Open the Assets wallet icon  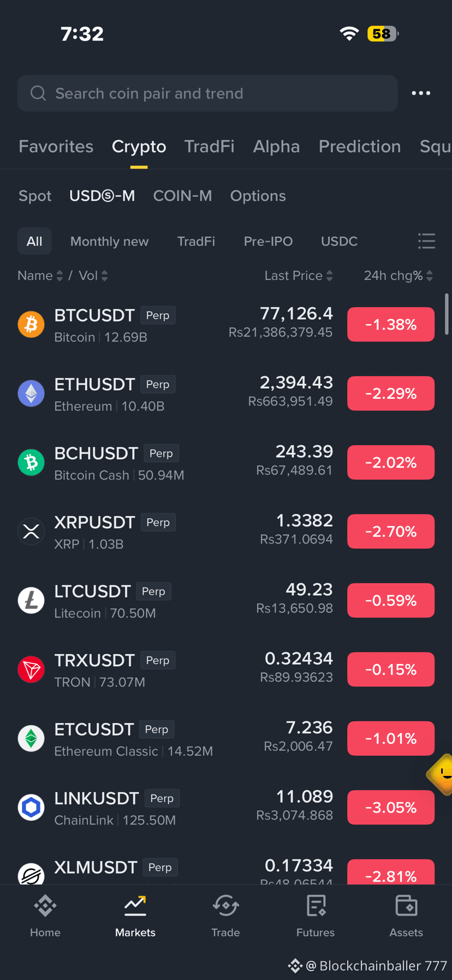406,907
